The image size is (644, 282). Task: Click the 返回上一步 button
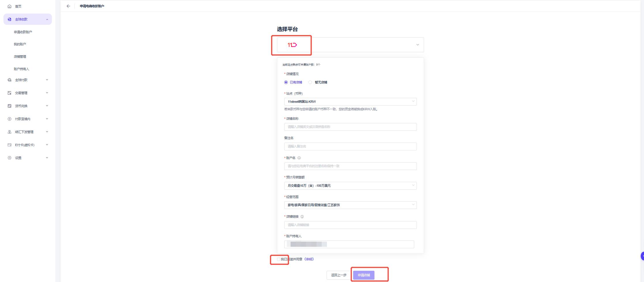339,275
